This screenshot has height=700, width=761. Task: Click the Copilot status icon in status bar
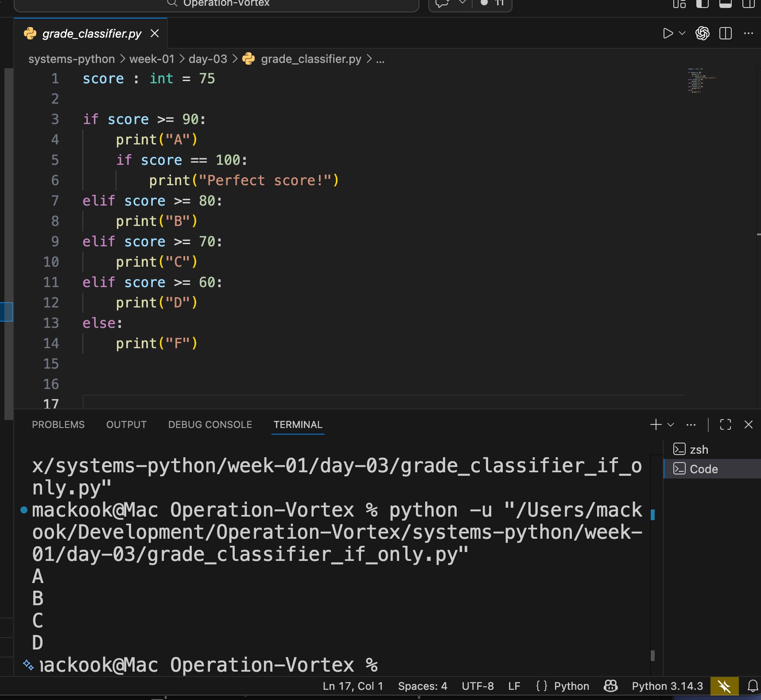610,686
